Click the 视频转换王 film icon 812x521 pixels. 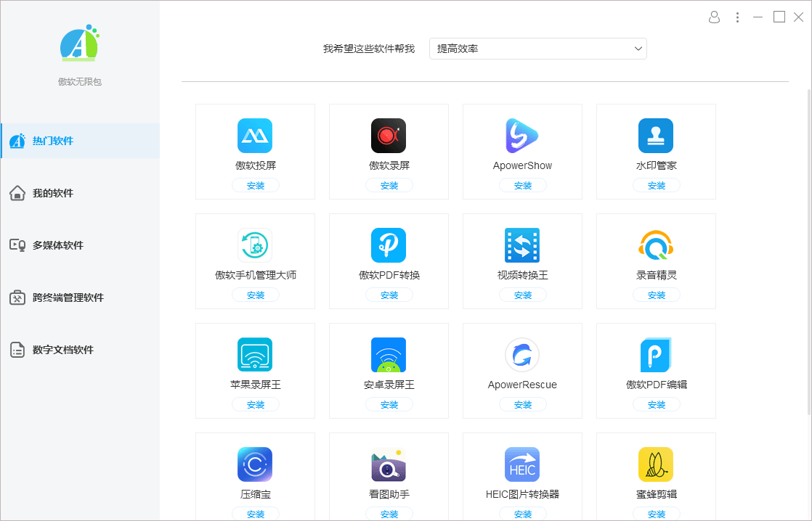pyautogui.click(x=522, y=245)
